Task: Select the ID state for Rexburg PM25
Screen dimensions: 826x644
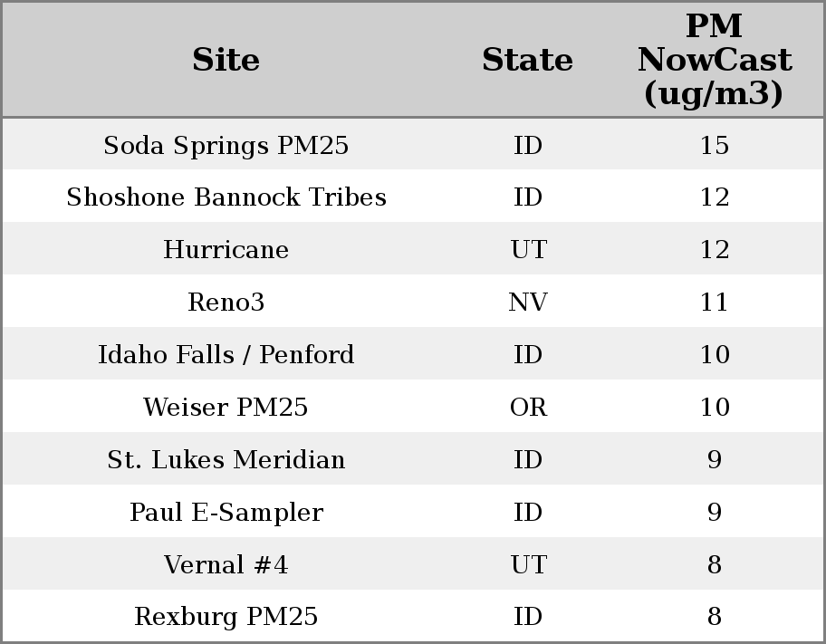Action: point(527,617)
